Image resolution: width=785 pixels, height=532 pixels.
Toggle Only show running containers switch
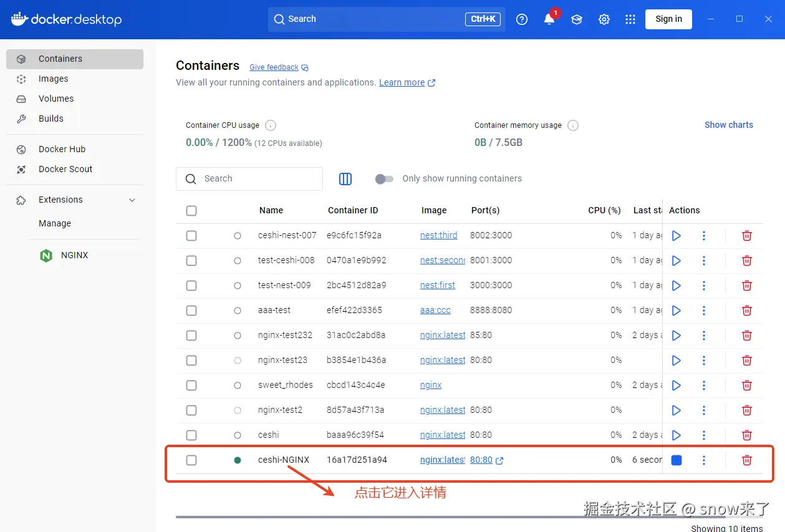tap(384, 179)
